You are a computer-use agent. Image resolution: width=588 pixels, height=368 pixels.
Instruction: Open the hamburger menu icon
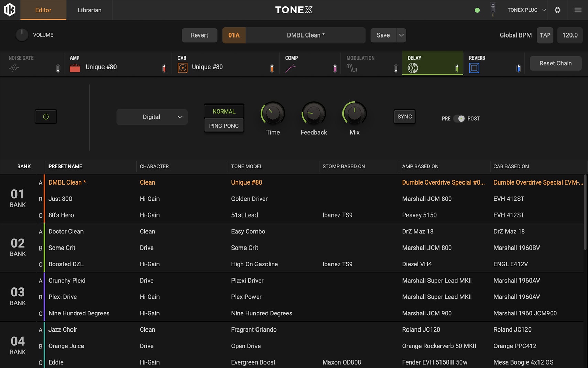click(x=578, y=10)
